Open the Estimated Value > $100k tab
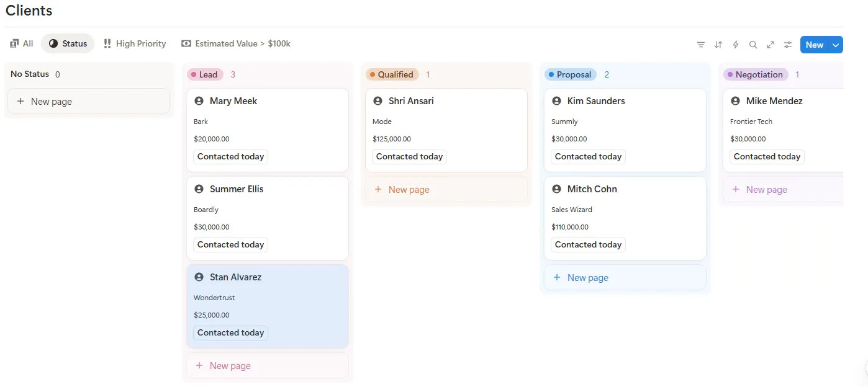The image size is (868, 387). 236,43
